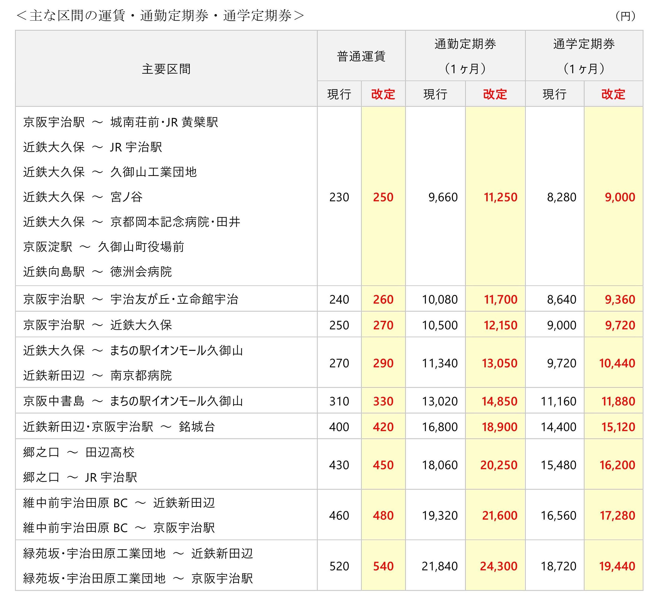Click row 近鉄新田辺・京阪宇治駅 ～ 銘城台

click(119, 427)
